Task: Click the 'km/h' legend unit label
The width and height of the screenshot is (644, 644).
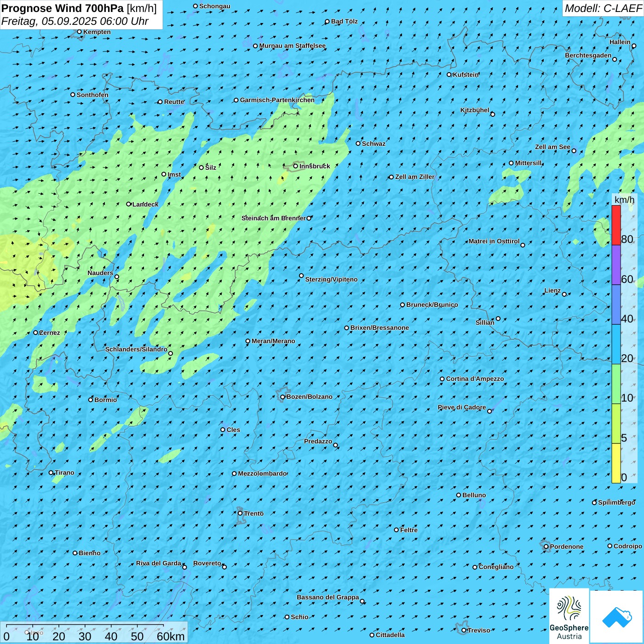Action: [x=624, y=200]
